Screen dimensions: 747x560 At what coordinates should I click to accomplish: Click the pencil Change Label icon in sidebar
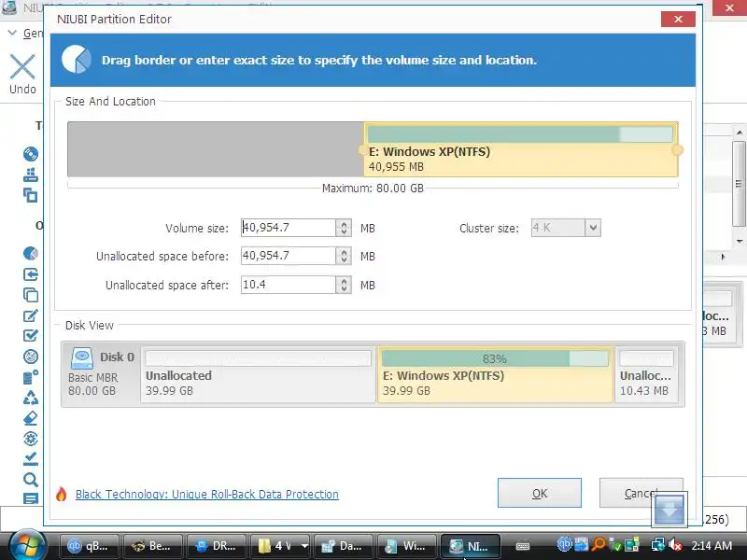point(31,315)
